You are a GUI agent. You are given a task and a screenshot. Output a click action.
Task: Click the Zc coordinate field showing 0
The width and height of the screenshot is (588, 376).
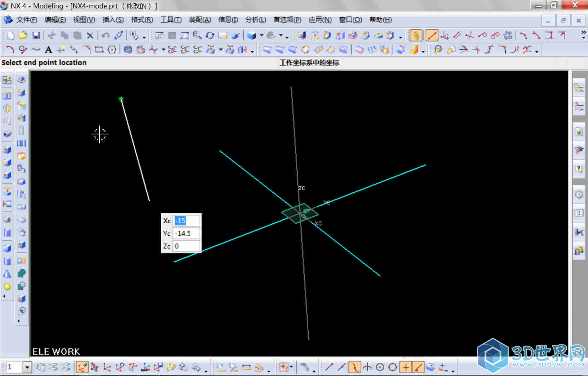click(186, 246)
